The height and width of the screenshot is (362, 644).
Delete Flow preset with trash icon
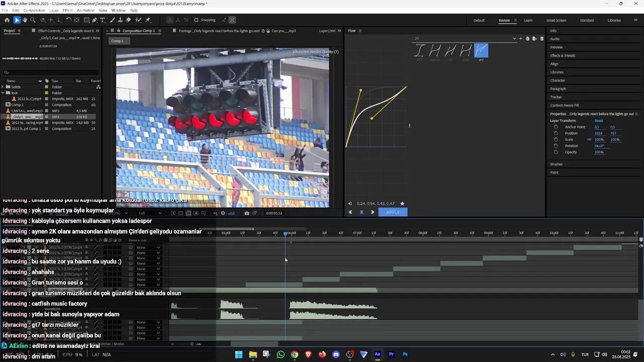tap(542, 38)
